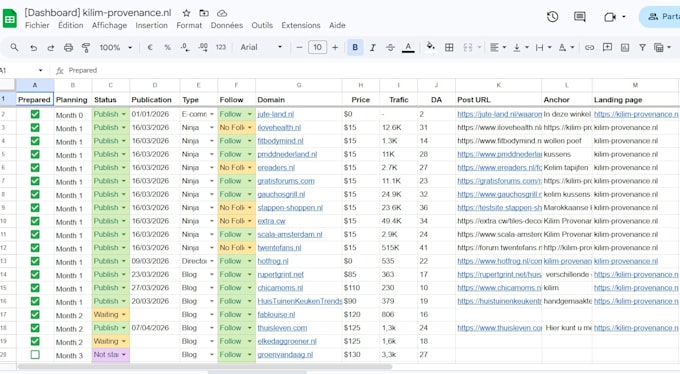The image size is (680, 374).
Task: Format as percent
Action: tap(167, 48)
